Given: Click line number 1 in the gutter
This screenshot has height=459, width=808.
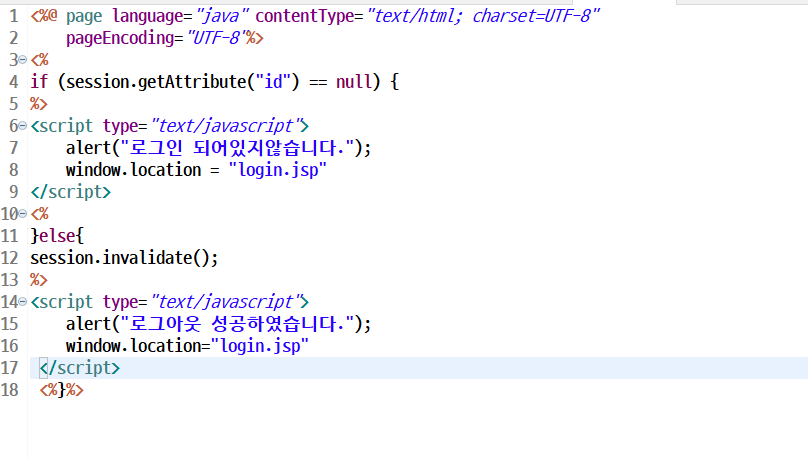Looking at the screenshot, I should point(14,16).
